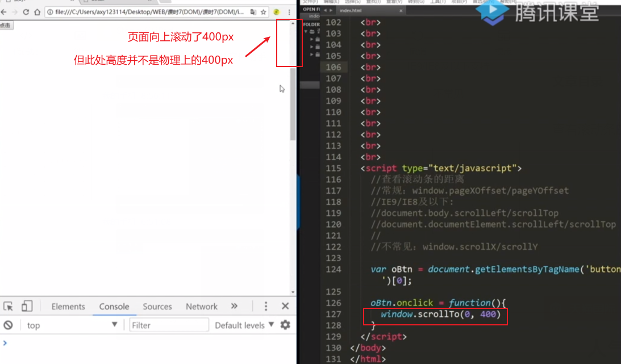Click line number 115 in the gutter
The width and height of the screenshot is (621, 364).
(334, 168)
